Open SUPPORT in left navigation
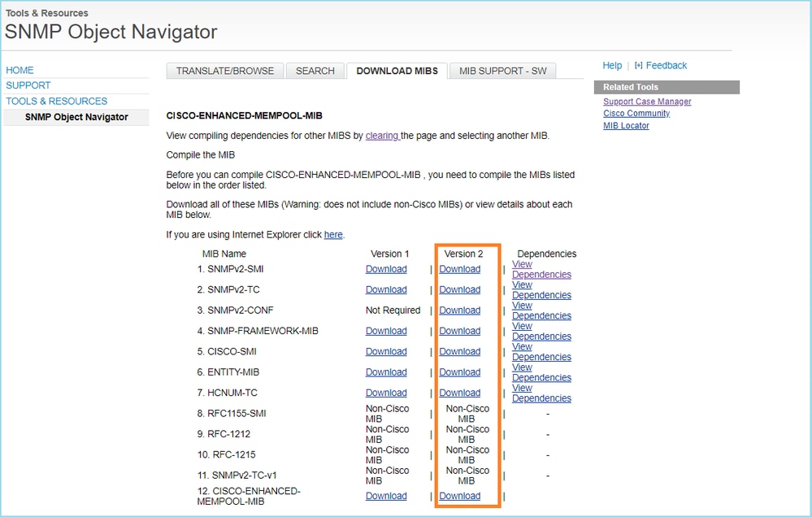The width and height of the screenshot is (812, 517). pyautogui.click(x=28, y=85)
